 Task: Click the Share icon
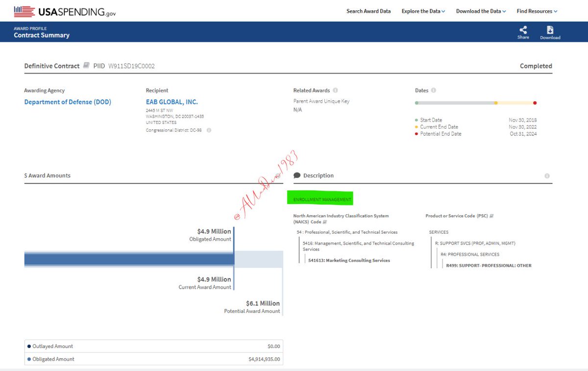523,29
